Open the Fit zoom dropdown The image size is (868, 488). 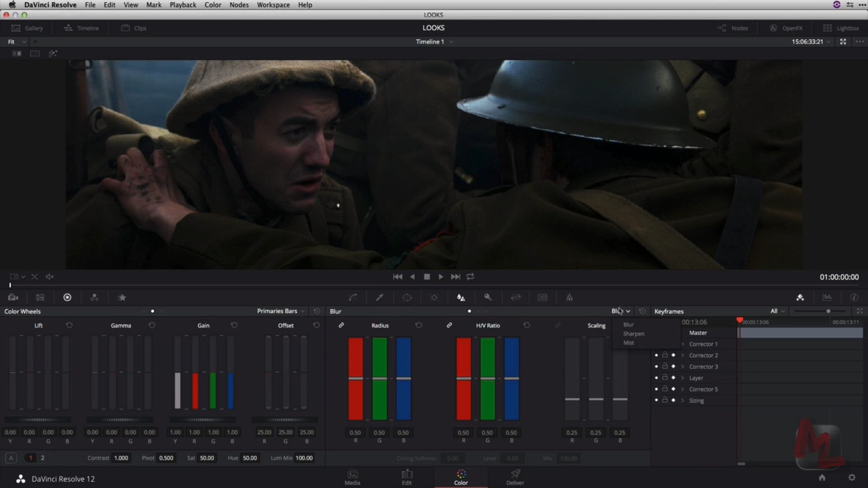pyautogui.click(x=17, y=42)
